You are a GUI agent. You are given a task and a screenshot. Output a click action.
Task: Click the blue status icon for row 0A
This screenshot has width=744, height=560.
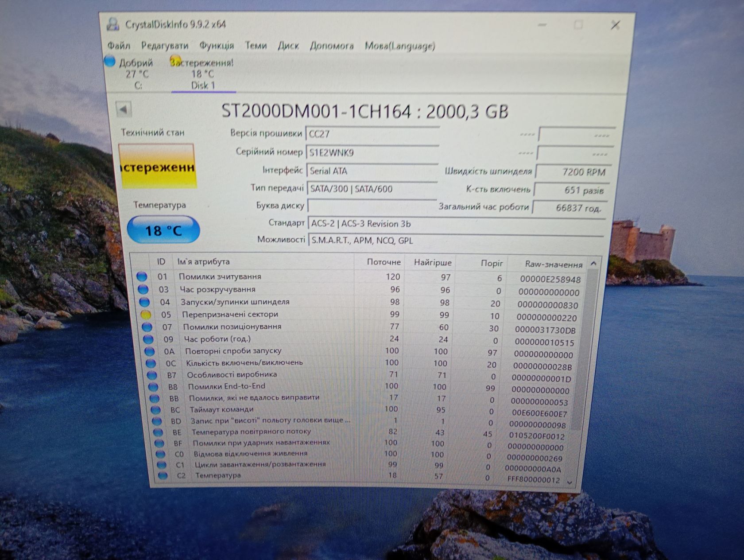[x=150, y=351]
